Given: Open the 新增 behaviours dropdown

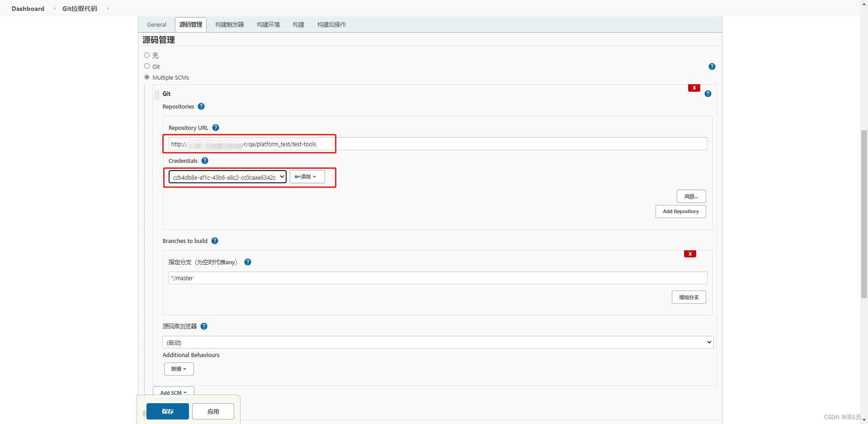Looking at the screenshot, I should pos(179,369).
